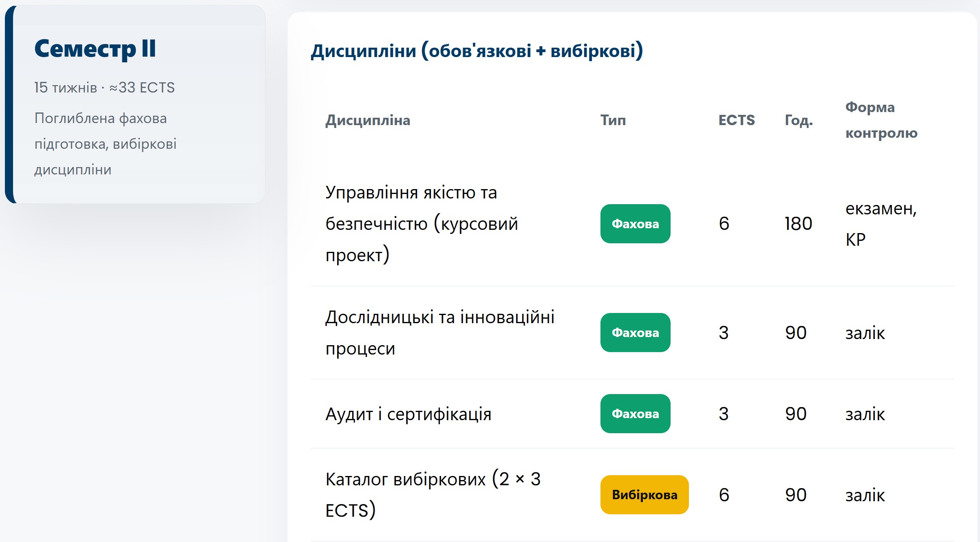
Task: Select the Дослідницькі та інноваційні процеси row
Action: coord(439,333)
